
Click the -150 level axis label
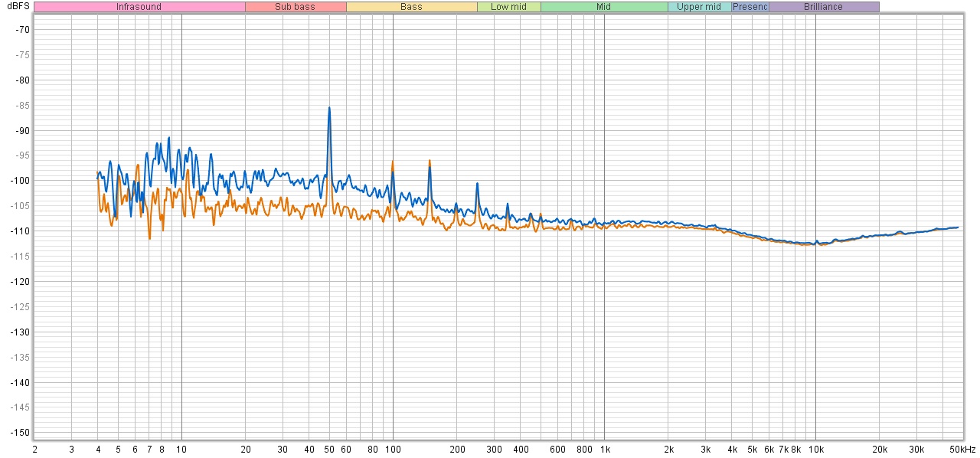[21, 433]
